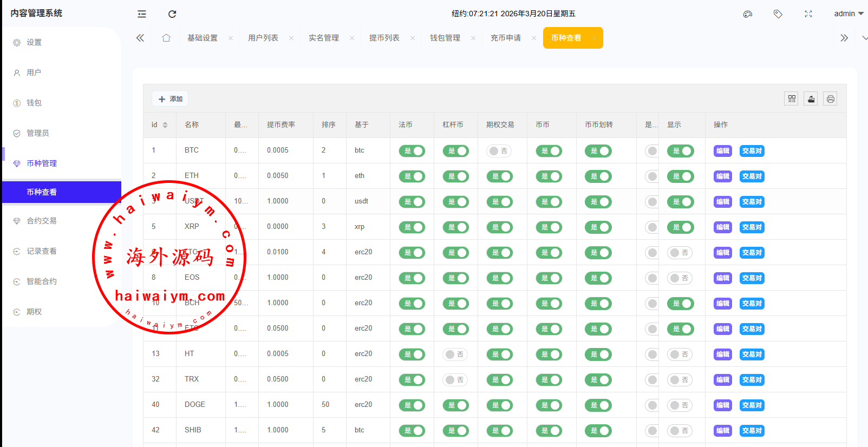This screenshot has width=868, height=447.
Task: Open column filter grid icon
Action: [792, 98]
